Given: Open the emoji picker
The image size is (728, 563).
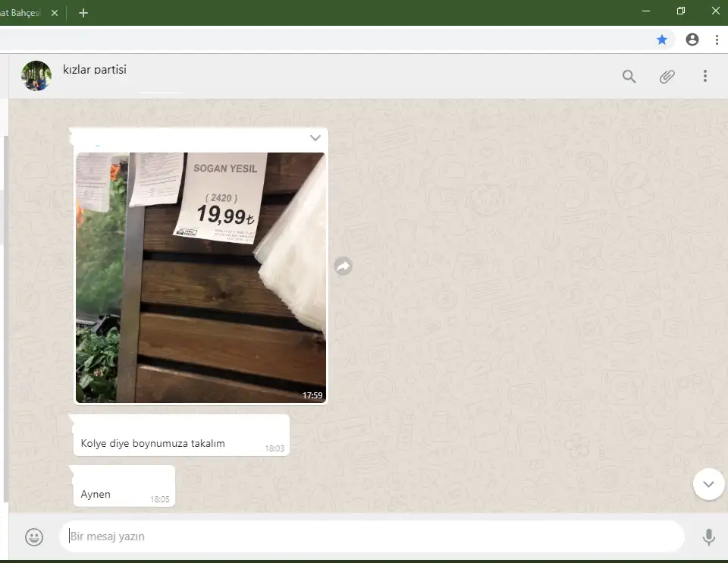Looking at the screenshot, I should point(34,537).
